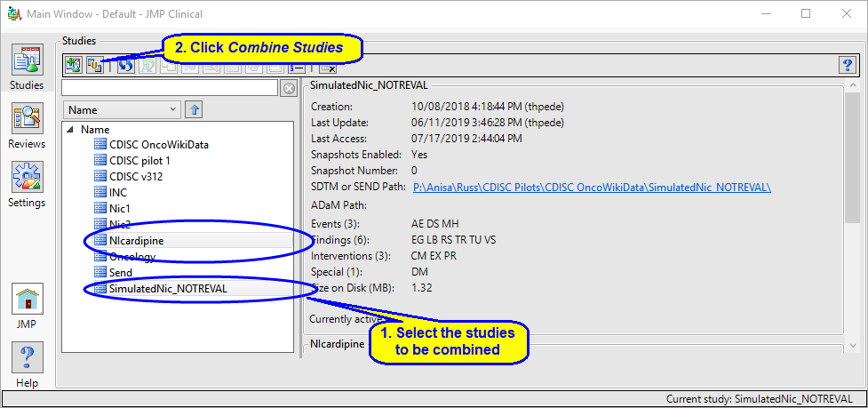This screenshot has height=408, width=868.
Task: Click the JMP Clinical title bar app icon
Action: (14, 14)
